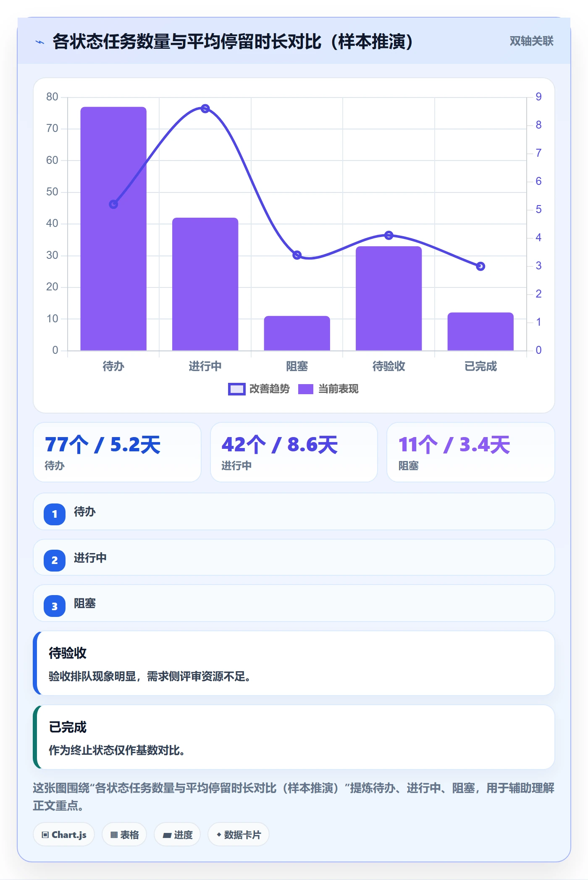Image resolution: width=588 pixels, height=880 pixels.
Task: Click the line point above 待验收 bar
Action: [x=388, y=235]
